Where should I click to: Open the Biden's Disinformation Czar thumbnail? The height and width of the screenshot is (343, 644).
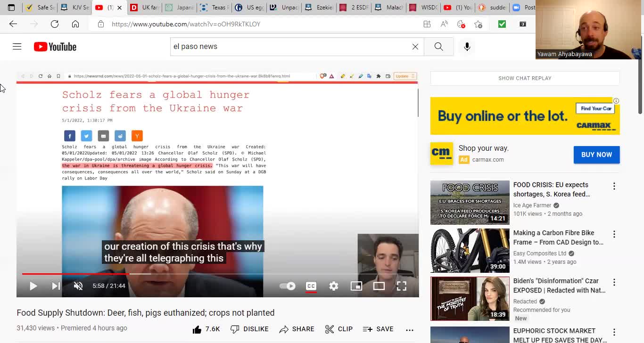(x=470, y=299)
